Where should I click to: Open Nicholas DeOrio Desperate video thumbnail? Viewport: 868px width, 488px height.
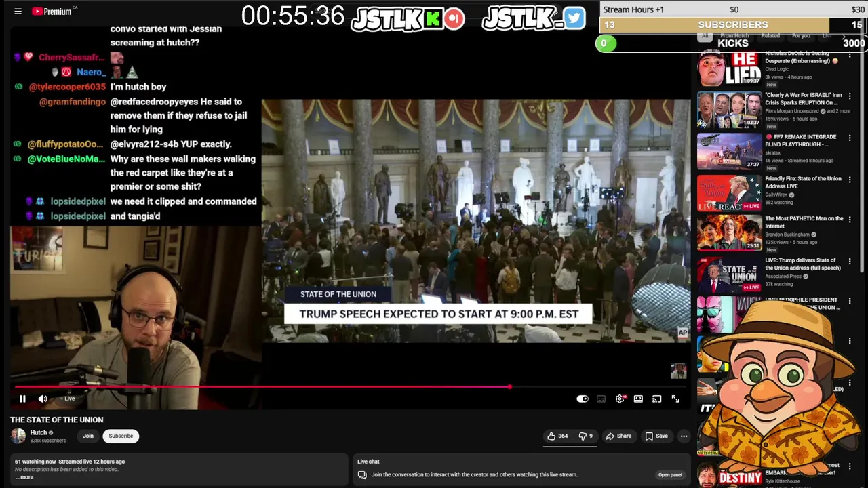[730, 68]
